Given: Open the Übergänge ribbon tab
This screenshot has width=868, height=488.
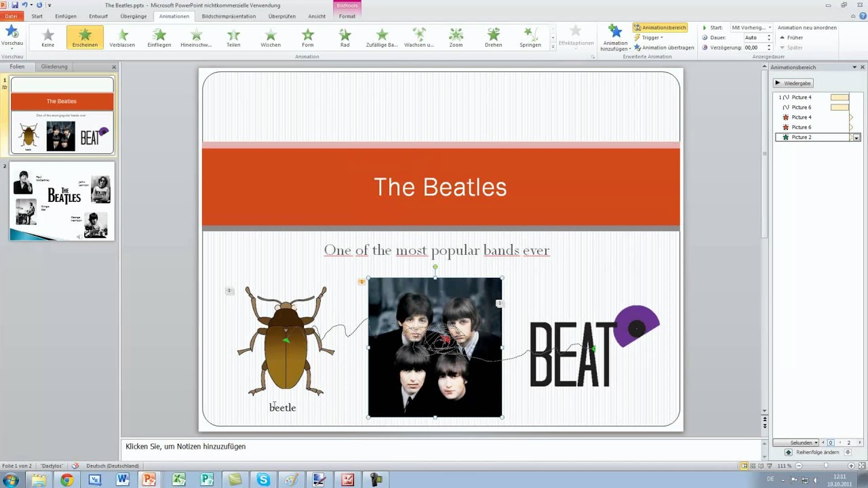Looking at the screenshot, I should click(x=133, y=16).
